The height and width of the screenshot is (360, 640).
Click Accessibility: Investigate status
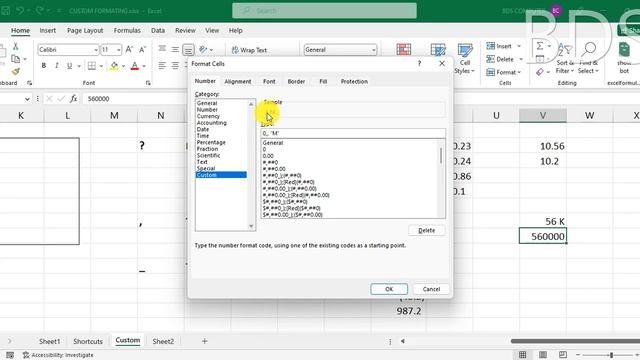(58, 355)
